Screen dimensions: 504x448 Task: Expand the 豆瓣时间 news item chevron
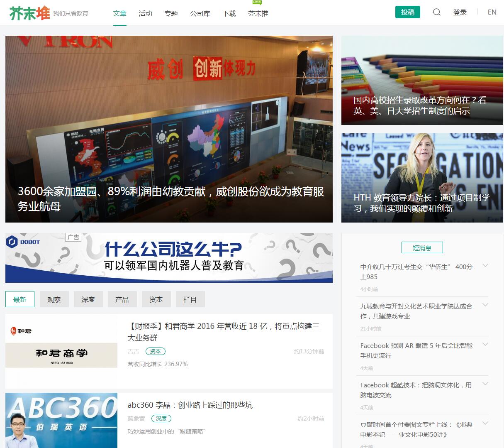[x=485, y=424]
